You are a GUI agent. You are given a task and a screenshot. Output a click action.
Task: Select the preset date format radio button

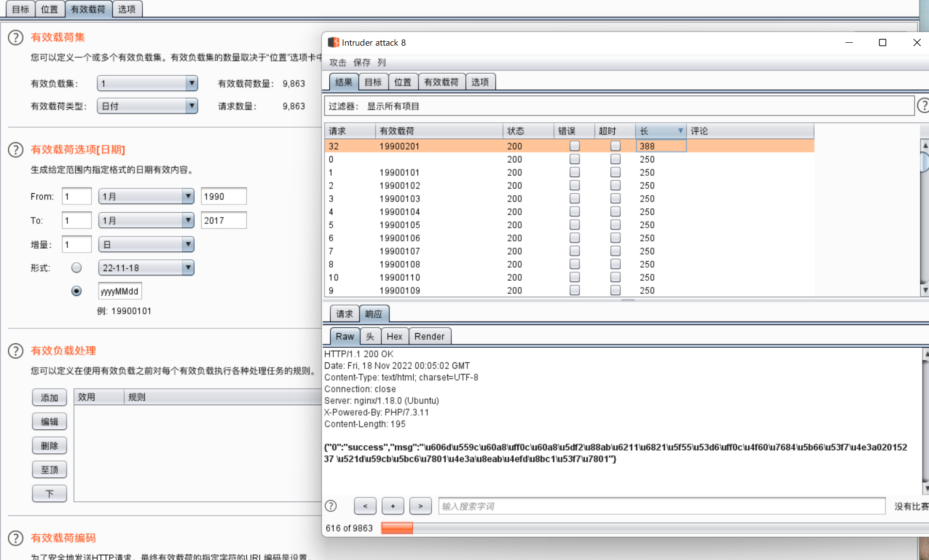tap(76, 268)
